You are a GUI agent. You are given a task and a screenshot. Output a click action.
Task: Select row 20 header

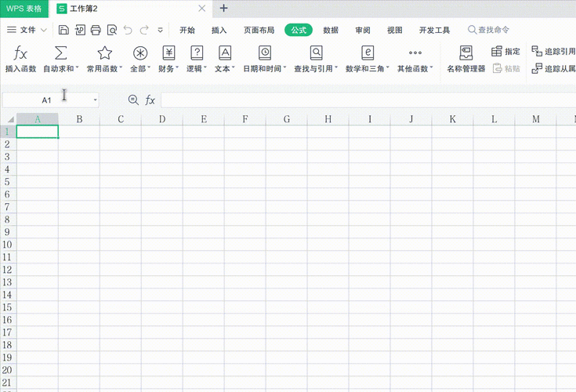[x=8, y=370]
